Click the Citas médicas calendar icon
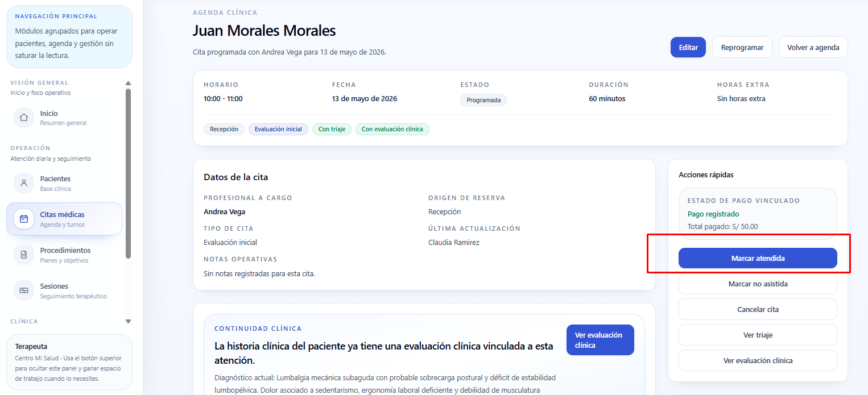The image size is (868, 395). [x=24, y=219]
